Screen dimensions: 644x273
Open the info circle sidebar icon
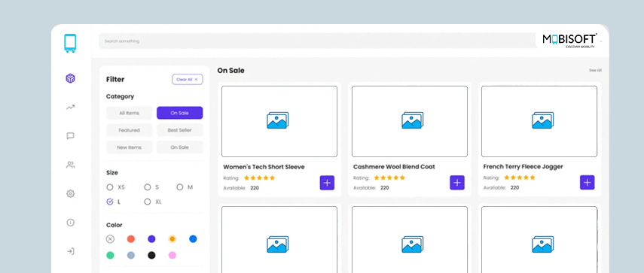click(70, 222)
